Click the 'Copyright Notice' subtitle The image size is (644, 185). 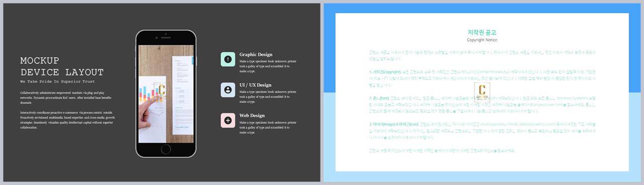point(482,40)
